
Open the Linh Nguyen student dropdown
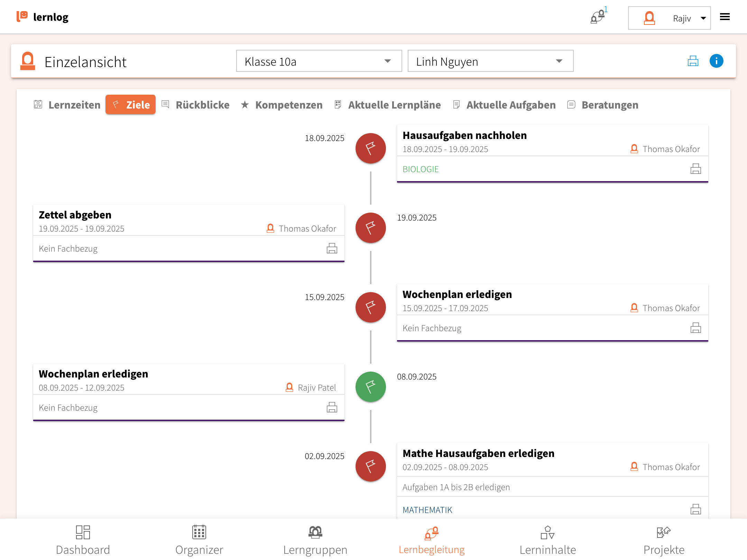coord(490,61)
